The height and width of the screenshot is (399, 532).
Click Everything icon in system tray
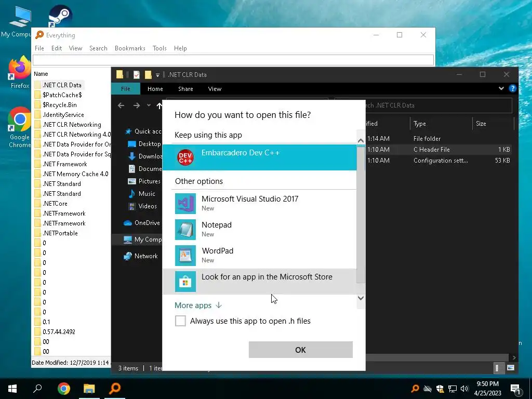tap(415, 389)
